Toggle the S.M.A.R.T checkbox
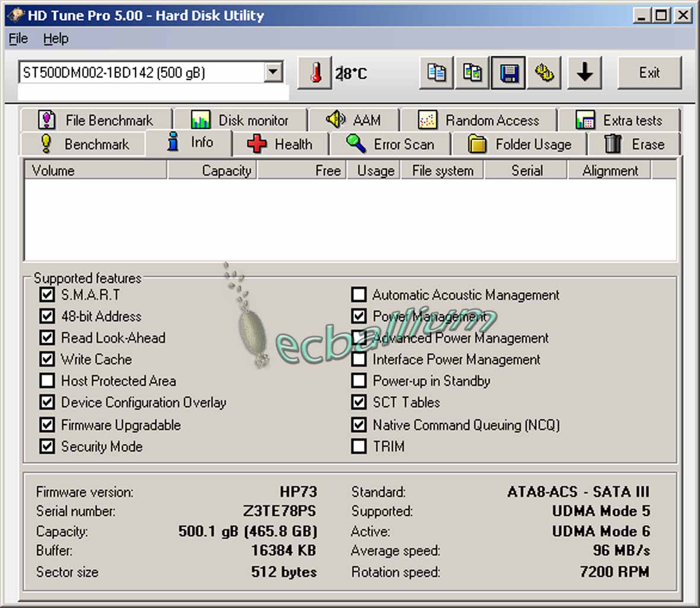Viewport: 700px width, 608px height. (47, 294)
